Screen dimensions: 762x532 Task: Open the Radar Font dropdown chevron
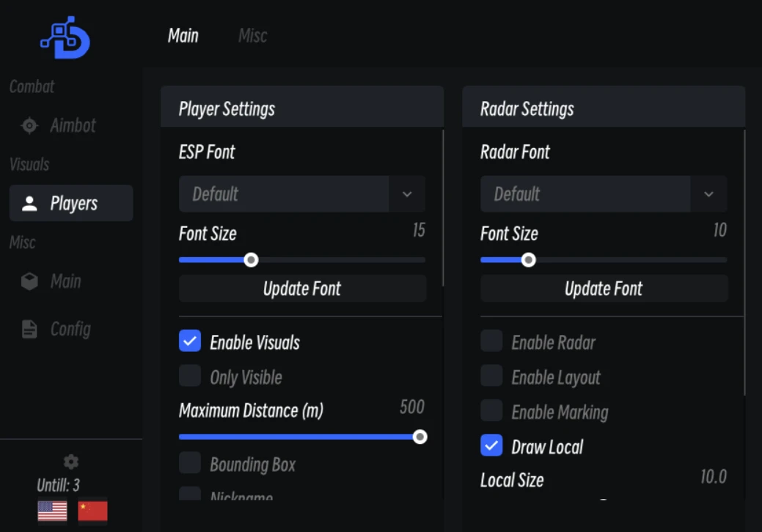(708, 194)
